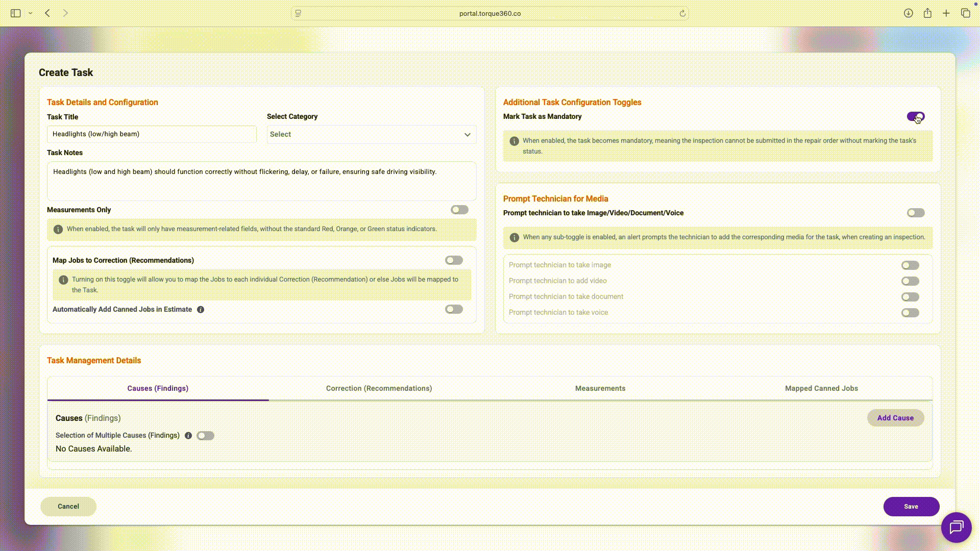Show tab overview icon in Safari
Image resolution: width=980 pixels, height=551 pixels.
[965, 13]
